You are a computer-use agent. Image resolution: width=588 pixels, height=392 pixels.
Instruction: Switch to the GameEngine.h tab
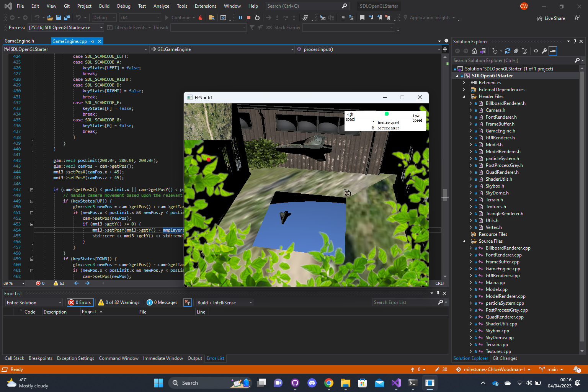[x=20, y=41]
